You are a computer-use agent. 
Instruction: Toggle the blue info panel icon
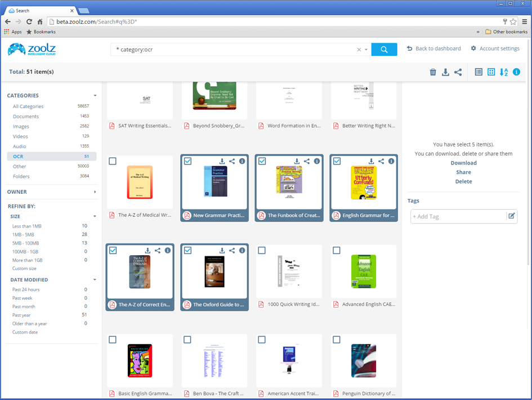point(516,72)
